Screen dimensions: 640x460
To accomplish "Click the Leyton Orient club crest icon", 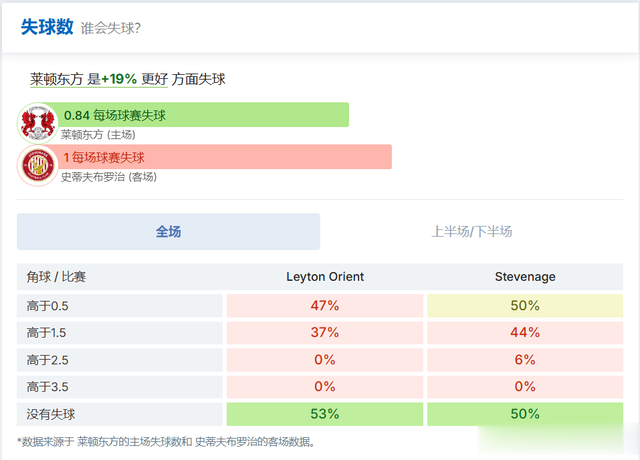I will click(x=38, y=122).
